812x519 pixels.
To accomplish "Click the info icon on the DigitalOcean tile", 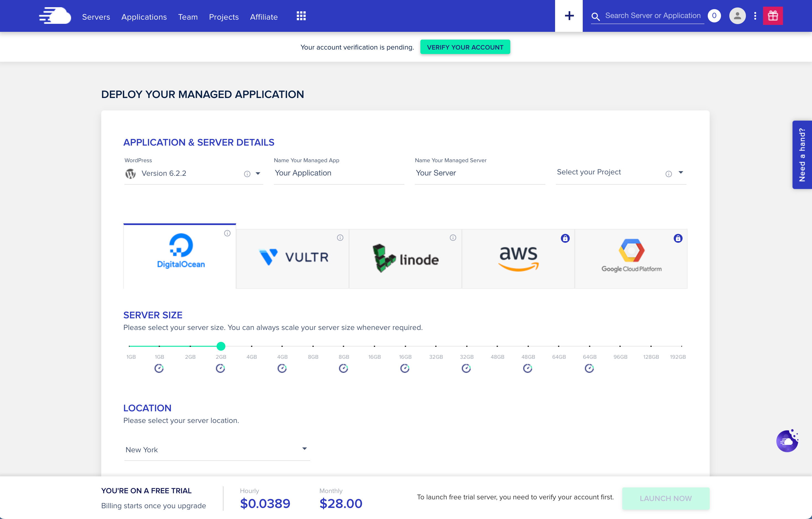I will click(227, 233).
